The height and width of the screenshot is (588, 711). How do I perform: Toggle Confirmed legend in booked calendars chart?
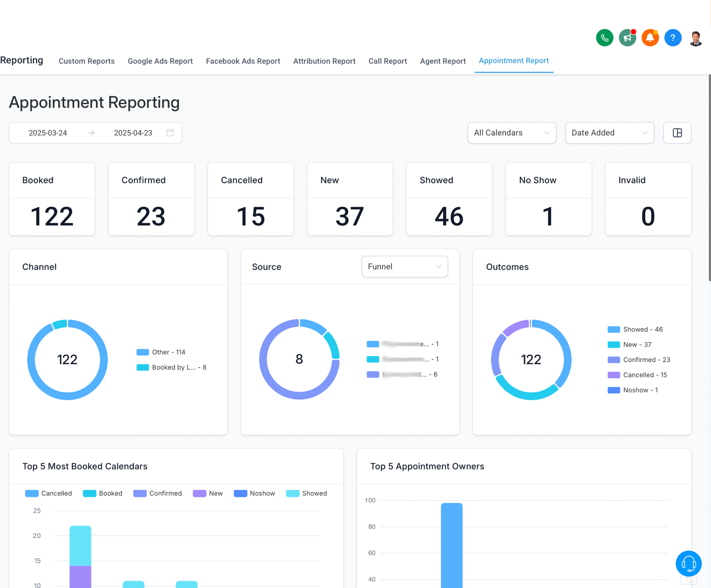coord(157,493)
